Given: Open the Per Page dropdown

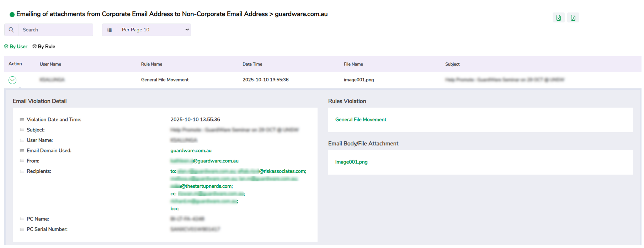Looking at the screenshot, I should point(153,30).
